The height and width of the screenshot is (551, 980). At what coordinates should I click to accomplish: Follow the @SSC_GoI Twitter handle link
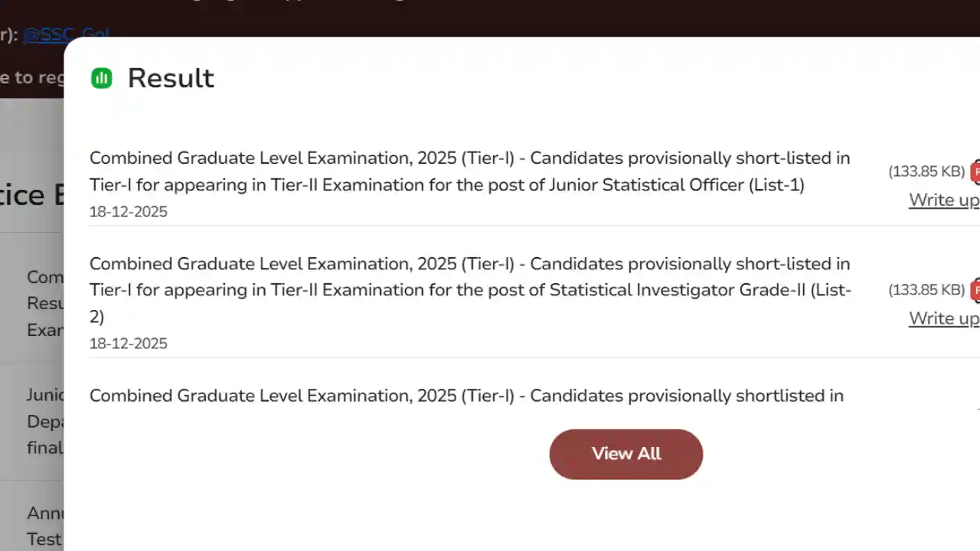[66, 34]
